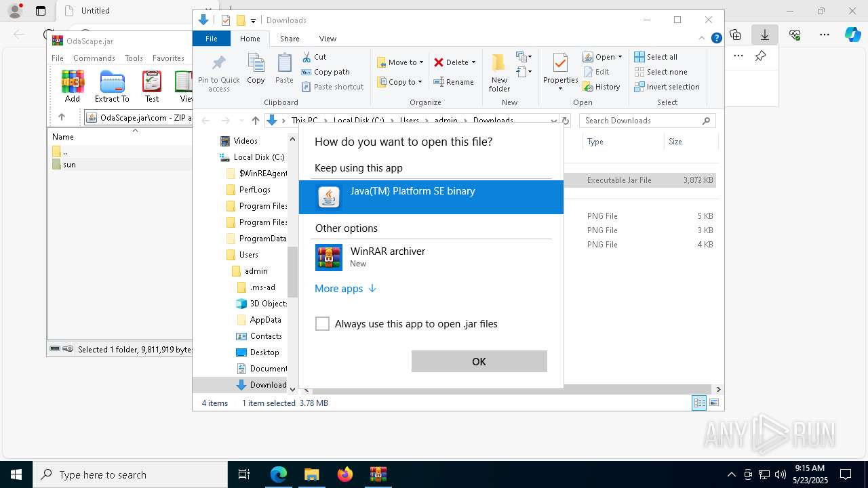
Task: Click the Copy ribbon icon
Action: (256, 69)
